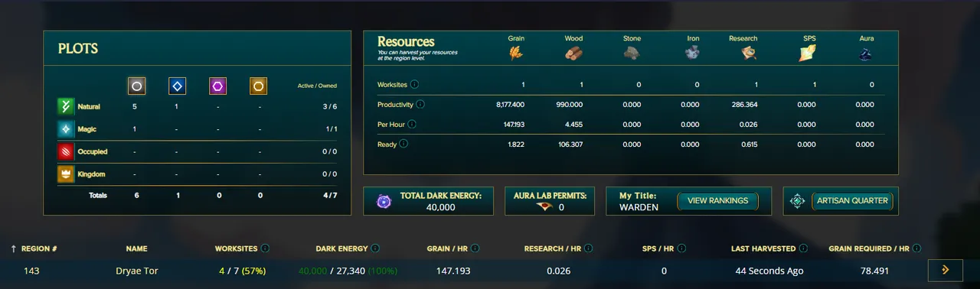Click the green Natural plot type icon

[66, 106]
